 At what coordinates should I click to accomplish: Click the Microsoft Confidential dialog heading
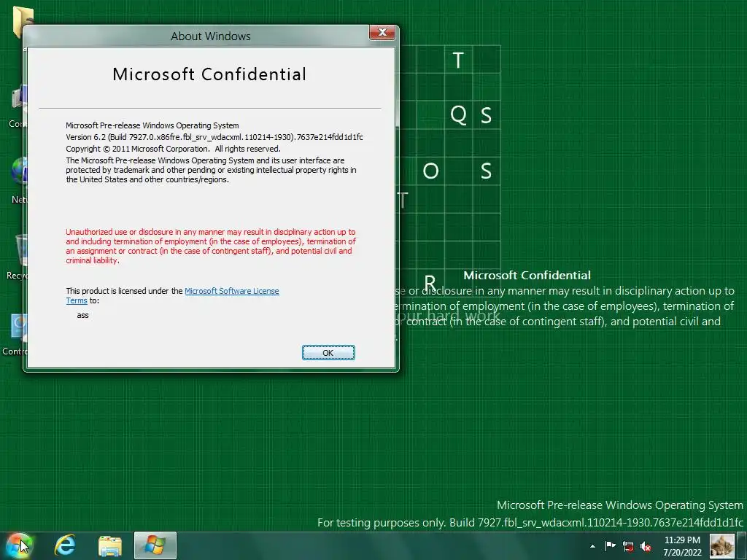pyautogui.click(x=209, y=74)
